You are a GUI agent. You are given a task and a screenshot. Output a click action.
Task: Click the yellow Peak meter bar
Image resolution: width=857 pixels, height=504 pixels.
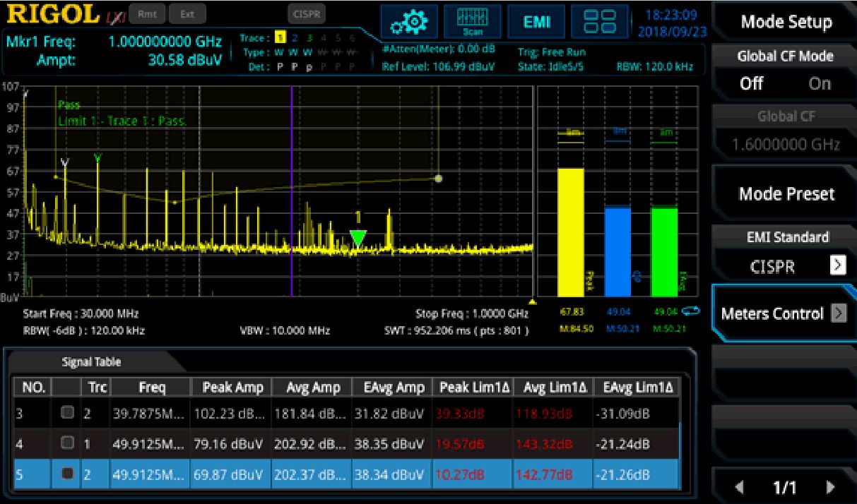tap(571, 232)
